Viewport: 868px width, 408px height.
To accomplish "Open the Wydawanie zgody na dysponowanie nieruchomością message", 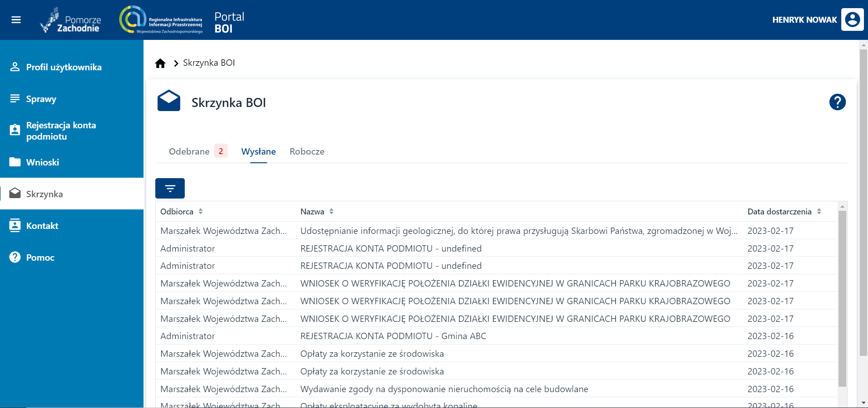I will 444,389.
